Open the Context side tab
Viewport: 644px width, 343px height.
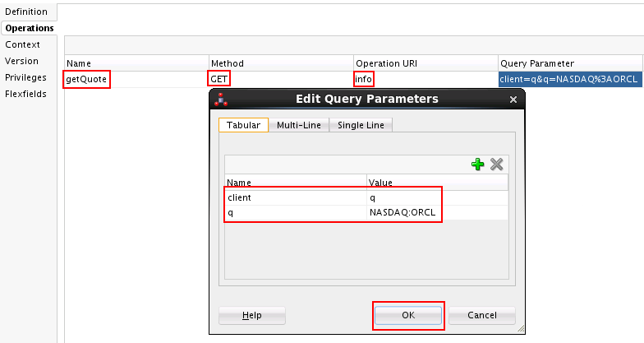[23, 44]
